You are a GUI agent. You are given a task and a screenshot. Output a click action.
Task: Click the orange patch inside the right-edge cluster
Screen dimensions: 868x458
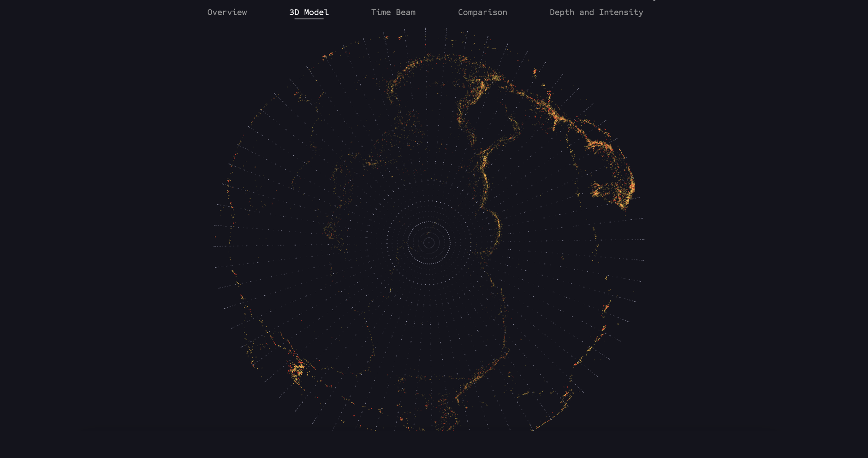tap(597, 190)
